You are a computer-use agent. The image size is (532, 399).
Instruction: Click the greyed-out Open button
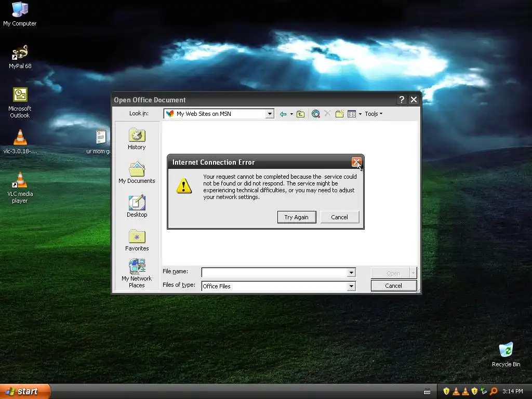(391, 273)
